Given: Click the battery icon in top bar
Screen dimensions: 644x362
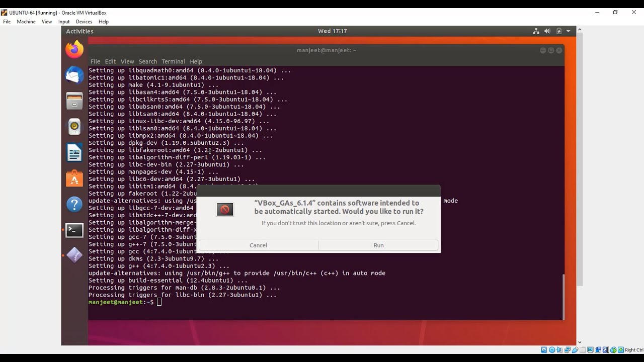Looking at the screenshot, I should click(x=559, y=31).
